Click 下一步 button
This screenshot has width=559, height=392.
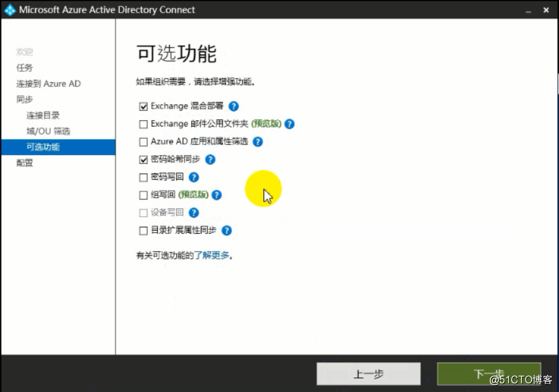click(489, 374)
